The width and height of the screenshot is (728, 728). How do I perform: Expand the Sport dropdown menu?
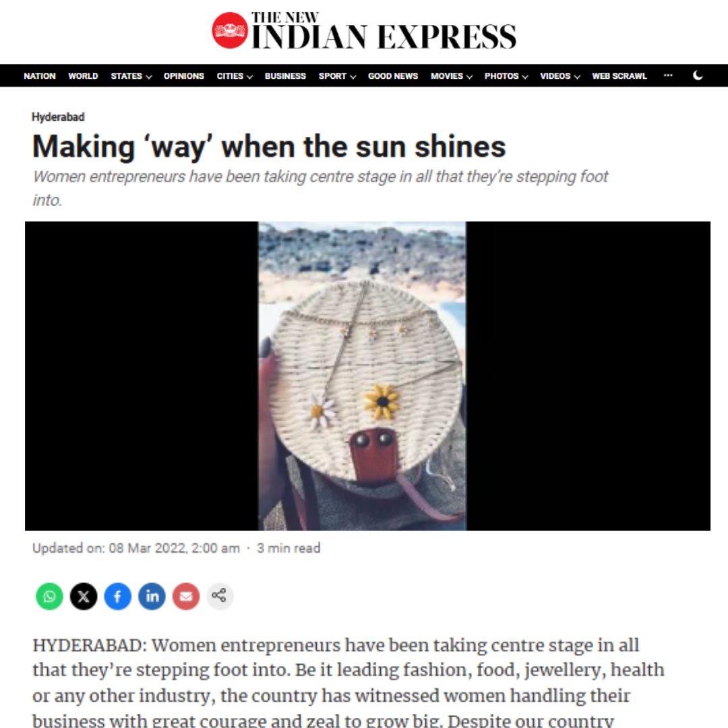click(337, 76)
